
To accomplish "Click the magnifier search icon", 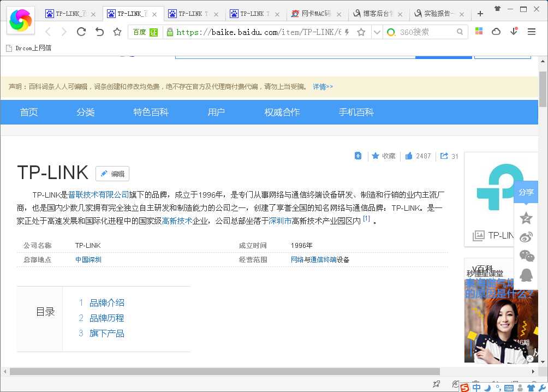I will tap(460, 32).
